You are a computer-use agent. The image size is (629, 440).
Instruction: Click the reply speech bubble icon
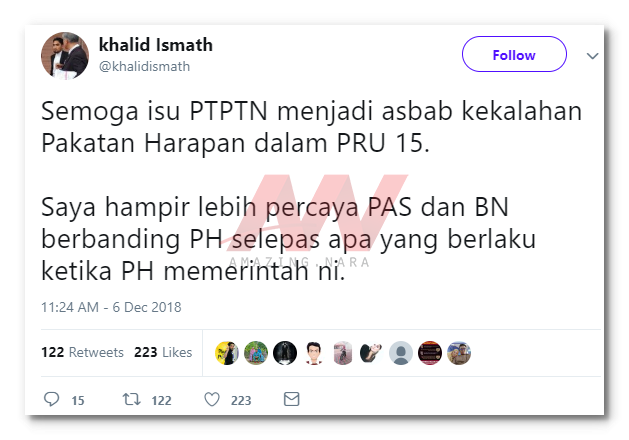pos(51,399)
